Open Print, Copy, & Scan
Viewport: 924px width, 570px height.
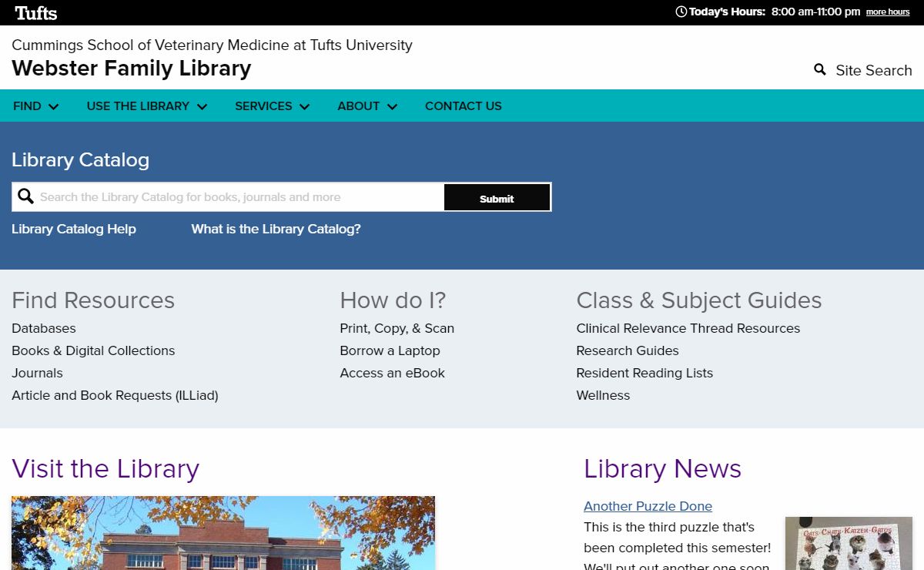397,328
